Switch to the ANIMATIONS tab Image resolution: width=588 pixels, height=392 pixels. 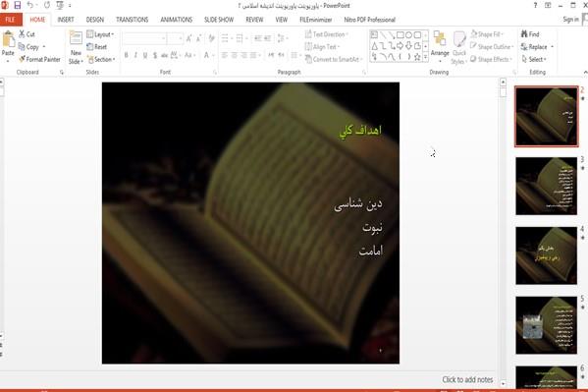tap(177, 20)
